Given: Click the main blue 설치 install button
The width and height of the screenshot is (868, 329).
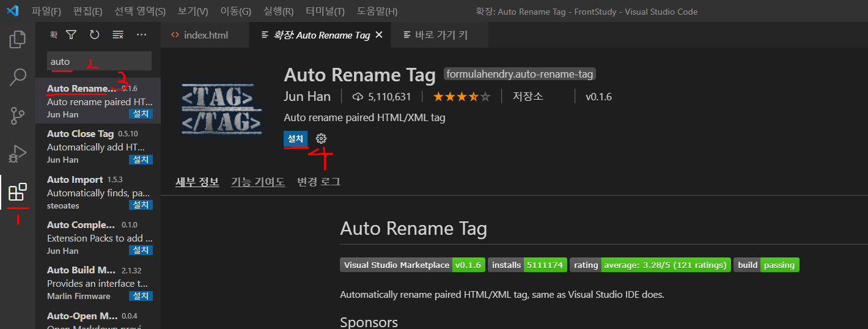Looking at the screenshot, I should point(295,139).
